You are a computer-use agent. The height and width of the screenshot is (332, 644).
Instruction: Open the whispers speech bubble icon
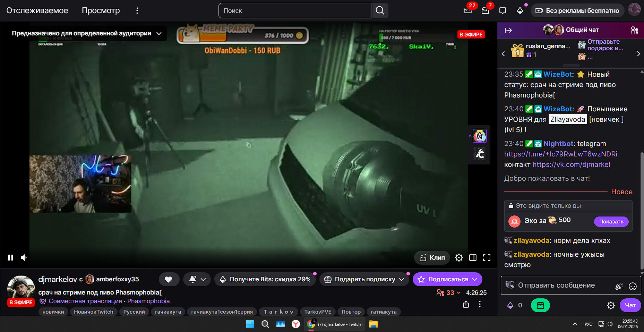(503, 10)
